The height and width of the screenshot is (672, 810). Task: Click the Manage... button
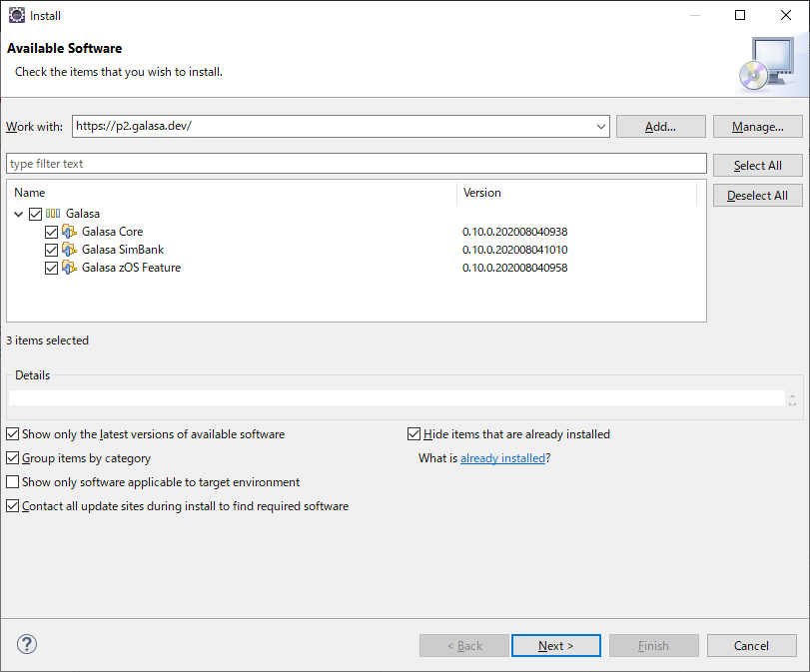tap(758, 127)
